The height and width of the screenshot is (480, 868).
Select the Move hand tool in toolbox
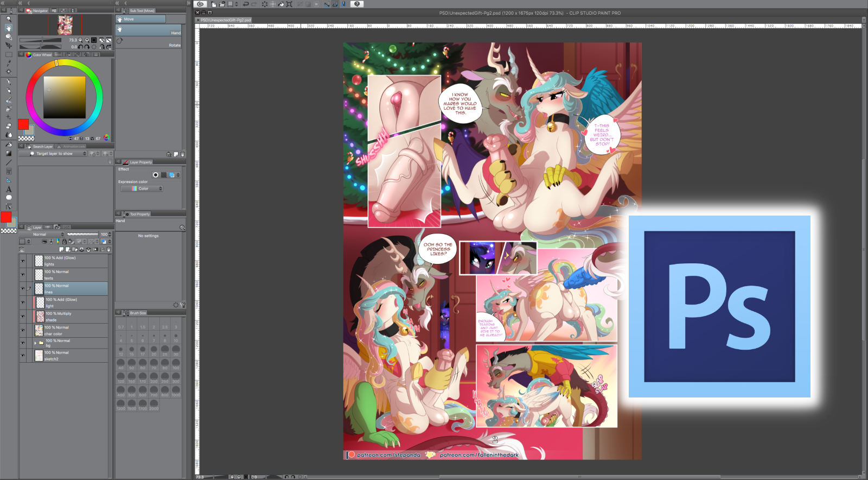[x=9, y=27]
